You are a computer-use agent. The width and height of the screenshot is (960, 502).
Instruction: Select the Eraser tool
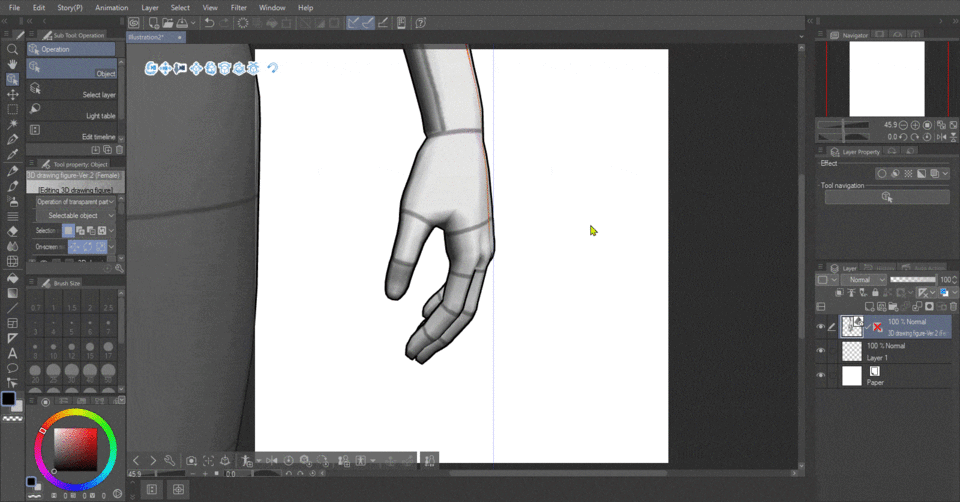coord(12,231)
